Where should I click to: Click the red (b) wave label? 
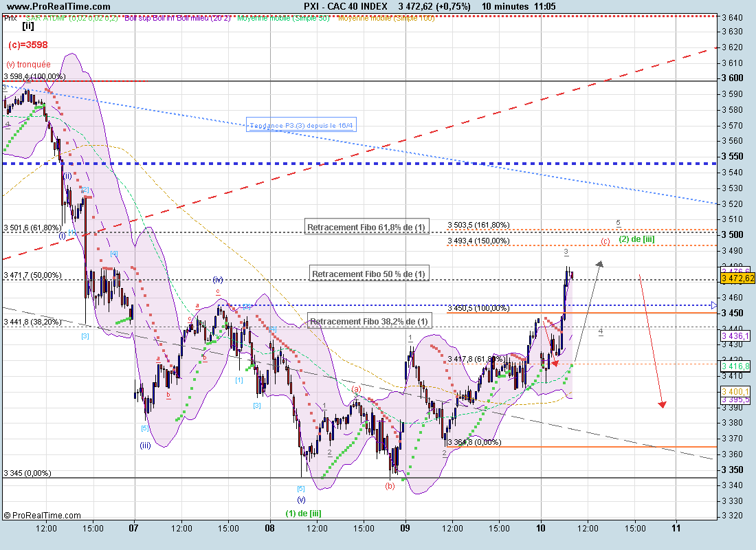[x=390, y=486]
